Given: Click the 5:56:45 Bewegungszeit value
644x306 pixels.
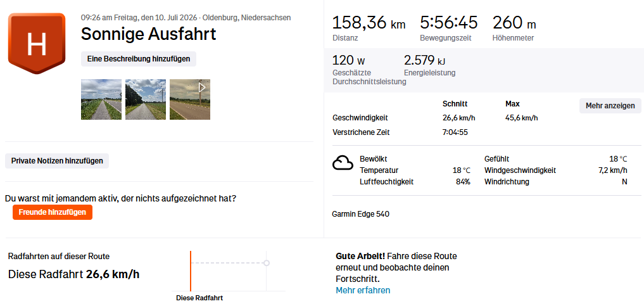Looking at the screenshot, I should 448,23.
